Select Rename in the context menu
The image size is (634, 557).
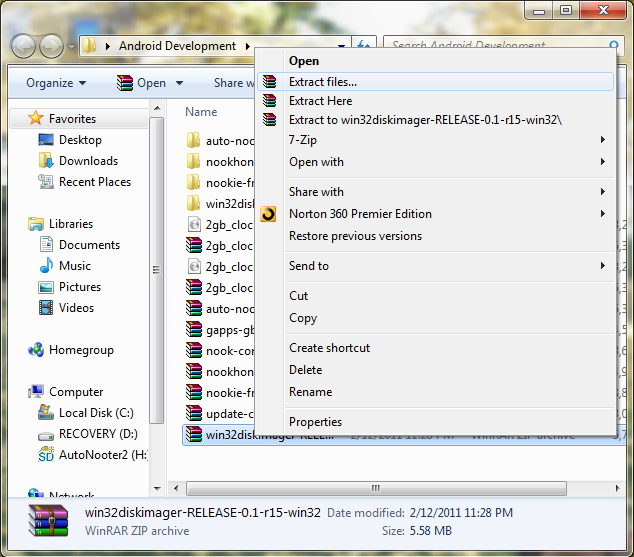[x=310, y=392]
